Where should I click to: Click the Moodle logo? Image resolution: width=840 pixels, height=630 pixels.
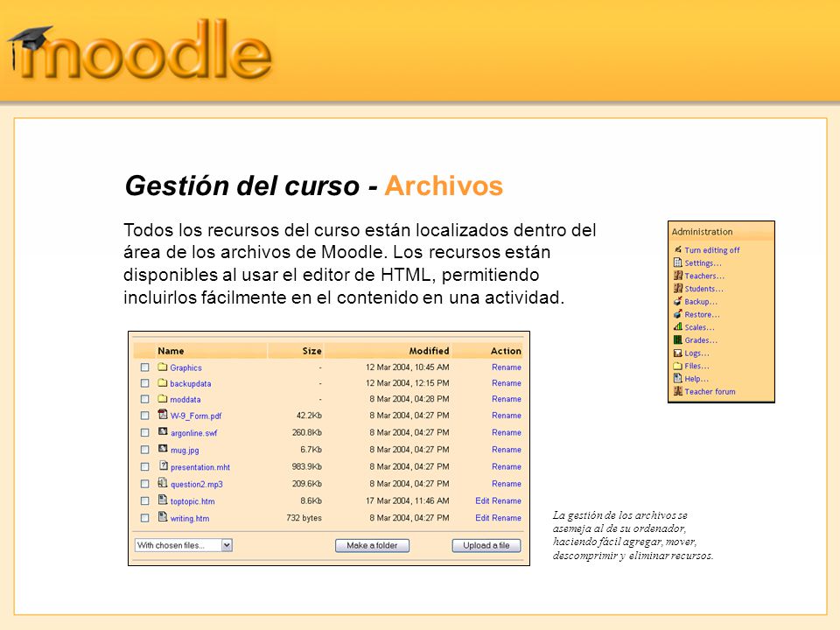[x=139, y=51]
